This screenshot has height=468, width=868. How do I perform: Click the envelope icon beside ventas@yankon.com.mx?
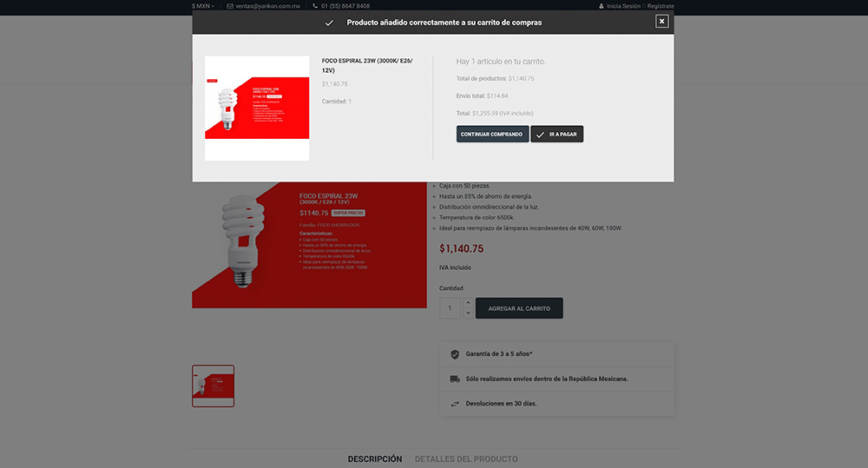[x=230, y=6]
